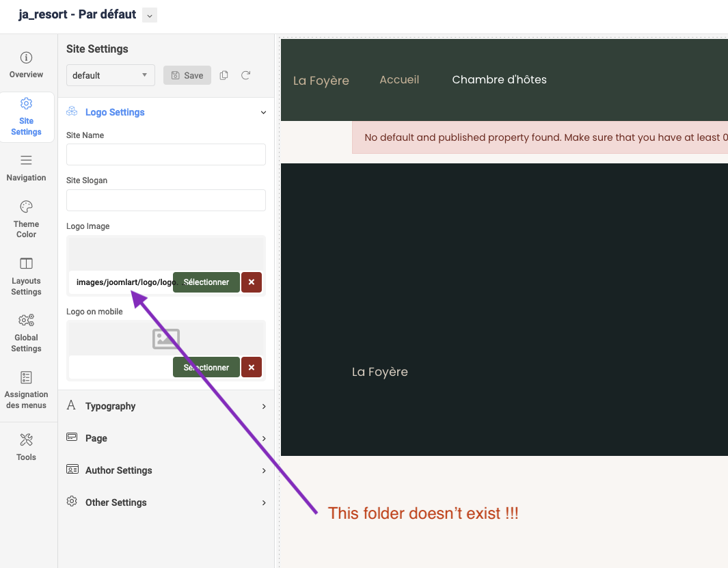728x568 pixels.
Task: Click the Save button
Action: [187, 75]
